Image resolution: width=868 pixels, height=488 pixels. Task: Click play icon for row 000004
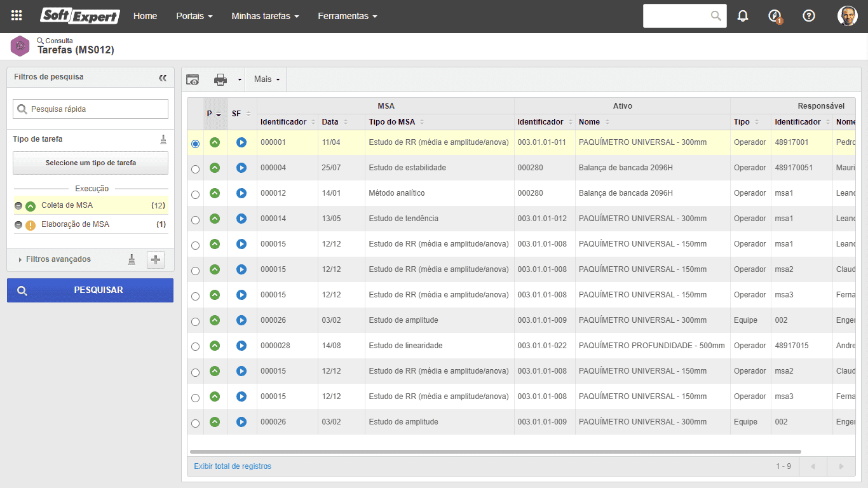click(x=241, y=168)
